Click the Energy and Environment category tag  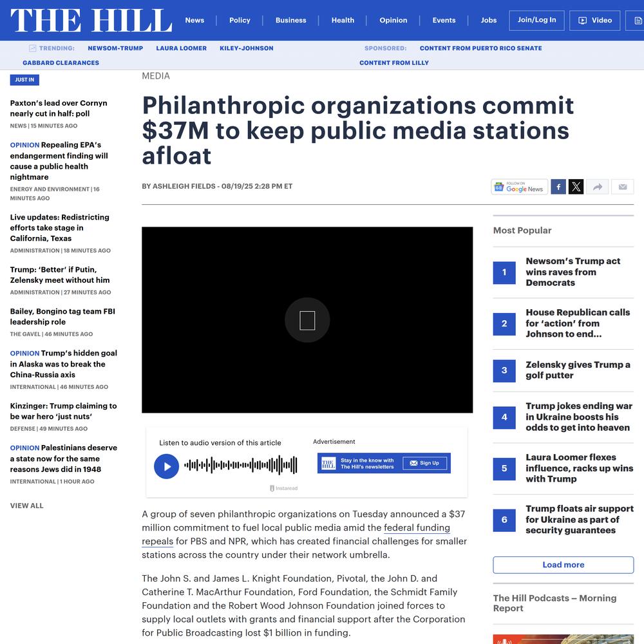coord(50,189)
